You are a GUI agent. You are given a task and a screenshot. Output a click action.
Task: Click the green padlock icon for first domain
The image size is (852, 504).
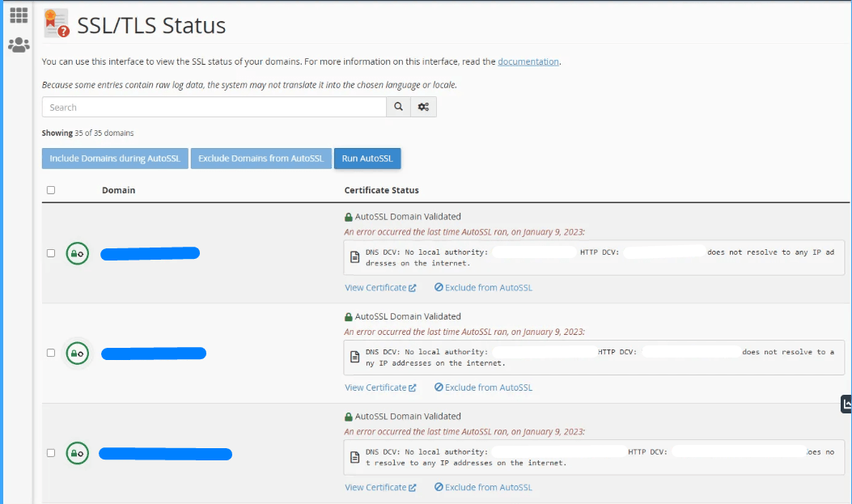coord(77,252)
